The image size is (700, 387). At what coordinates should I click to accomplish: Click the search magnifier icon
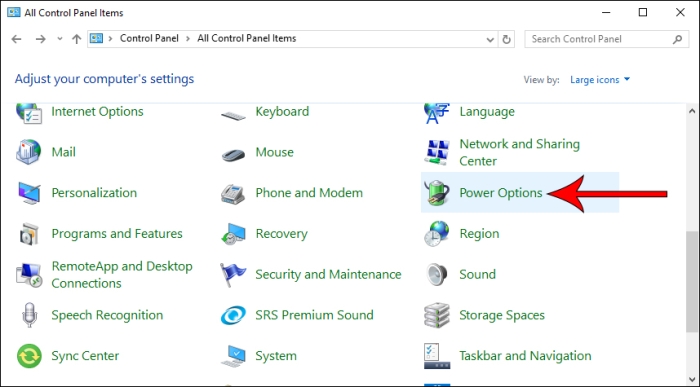[677, 39]
